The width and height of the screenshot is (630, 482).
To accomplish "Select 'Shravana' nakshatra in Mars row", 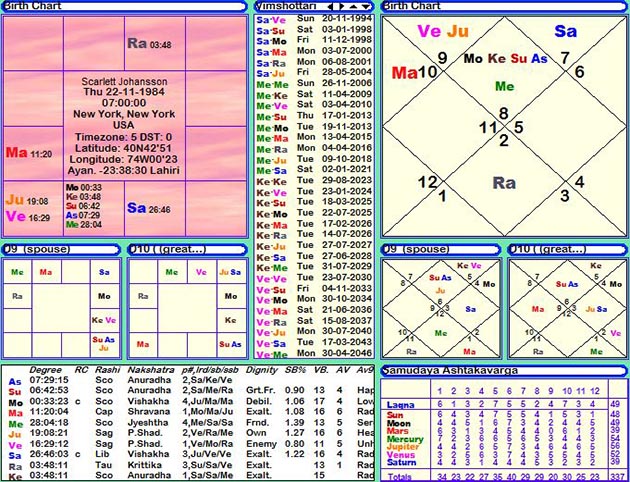I will point(146,412).
